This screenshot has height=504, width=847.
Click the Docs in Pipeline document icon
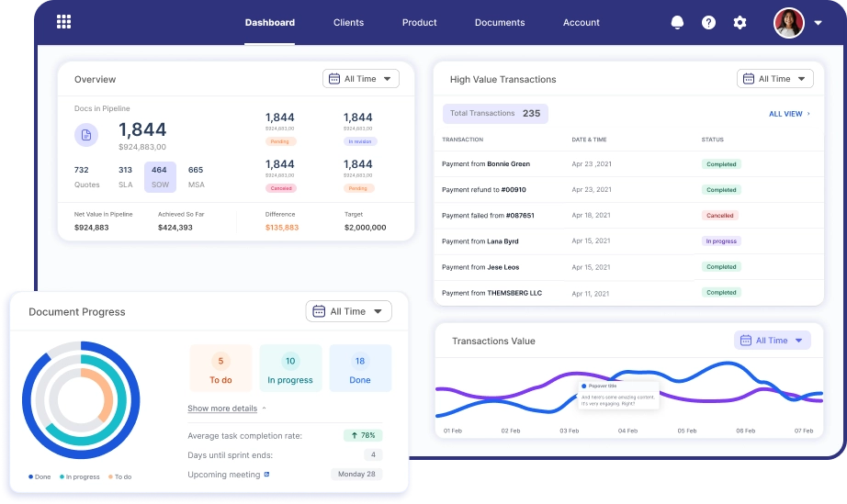pos(86,135)
